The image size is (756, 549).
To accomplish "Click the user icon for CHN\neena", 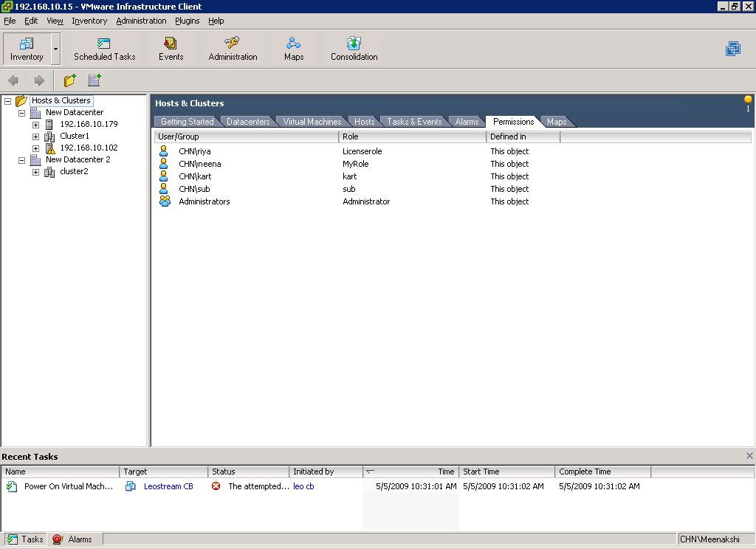I will point(164,163).
